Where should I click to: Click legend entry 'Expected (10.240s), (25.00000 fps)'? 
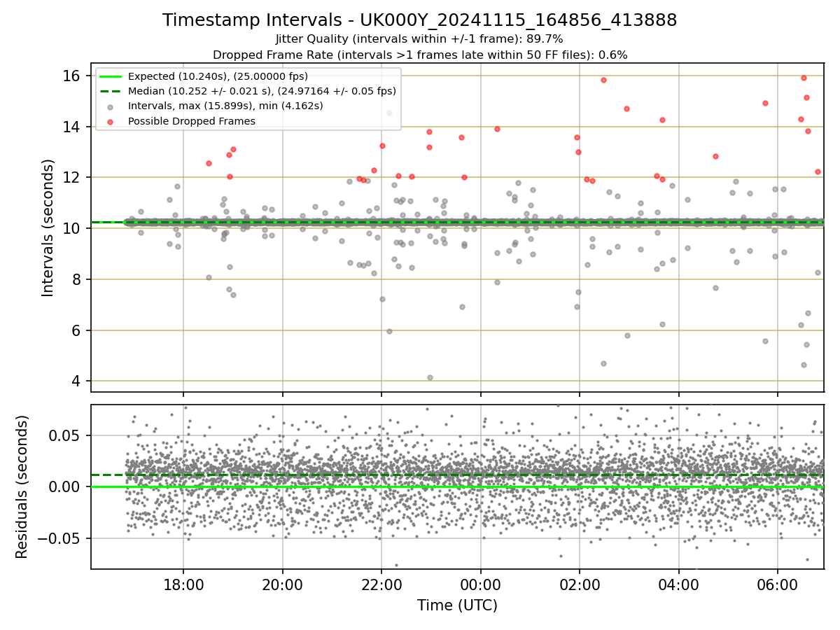[218, 76]
